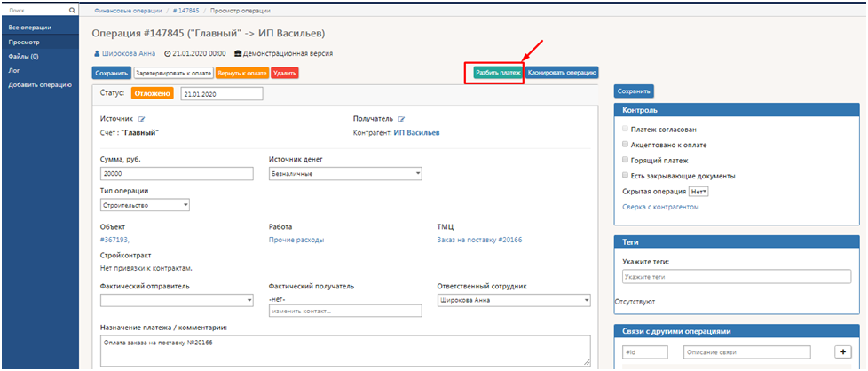The image size is (868, 371).
Task: Toggle Есть закрывающие документы checkbox
Action: pos(626,176)
